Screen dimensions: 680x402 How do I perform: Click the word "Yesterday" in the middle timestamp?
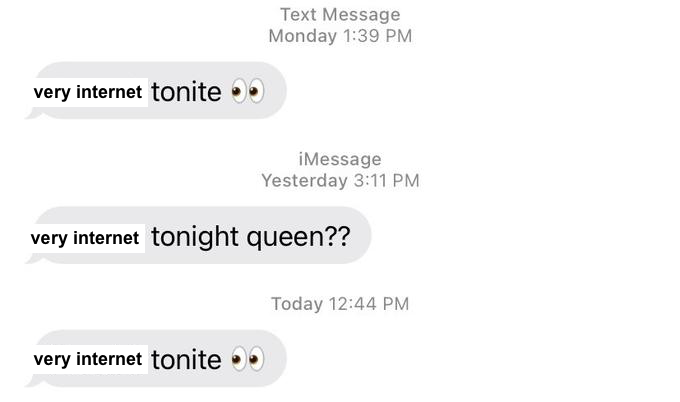click(304, 181)
